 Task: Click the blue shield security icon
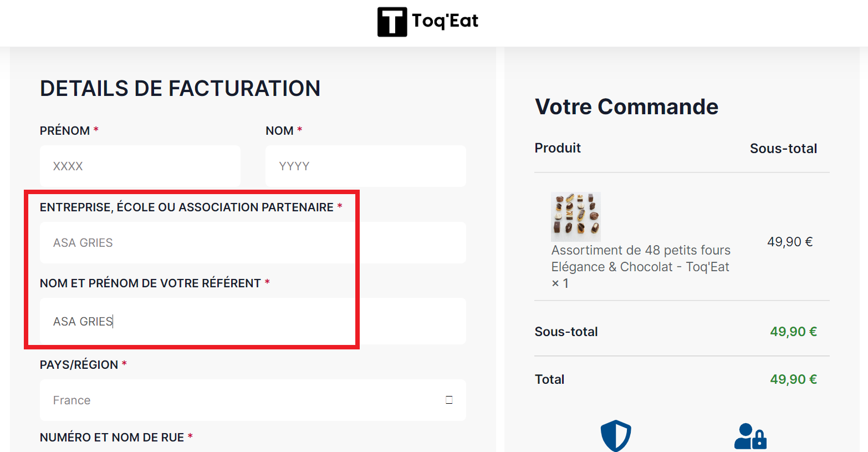616,435
